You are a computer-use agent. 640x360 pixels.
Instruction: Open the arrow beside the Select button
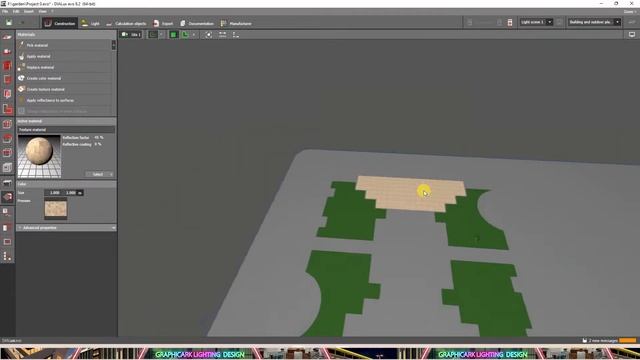111,174
